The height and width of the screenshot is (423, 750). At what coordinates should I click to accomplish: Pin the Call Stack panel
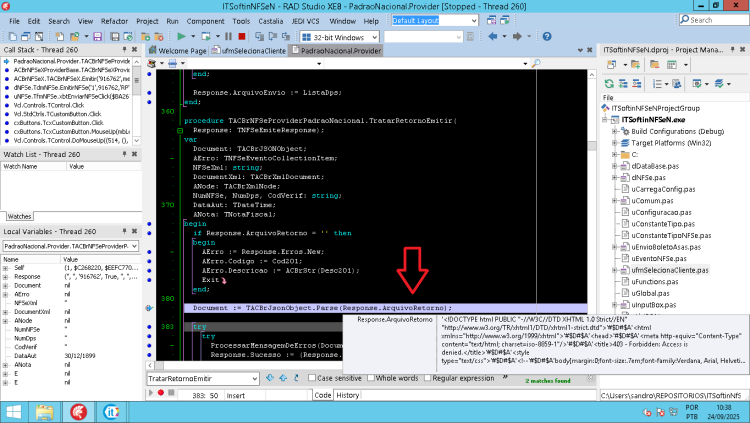pyautogui.click(x=124, y=49)
